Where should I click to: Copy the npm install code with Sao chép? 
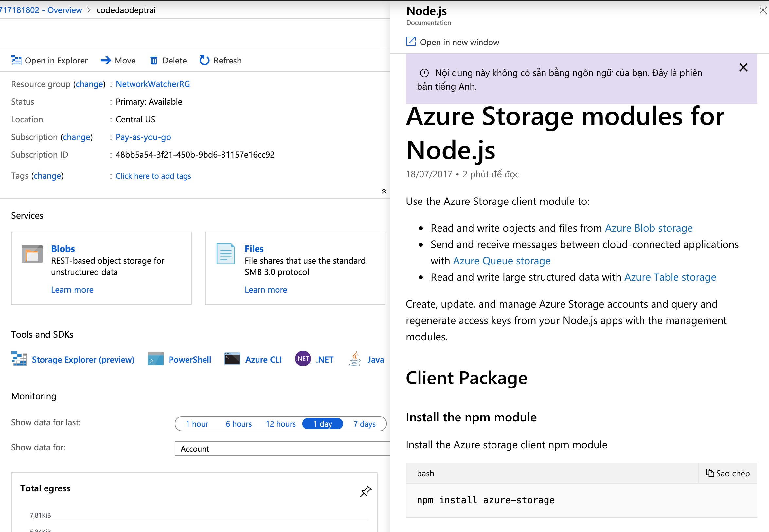pos(728,473)
